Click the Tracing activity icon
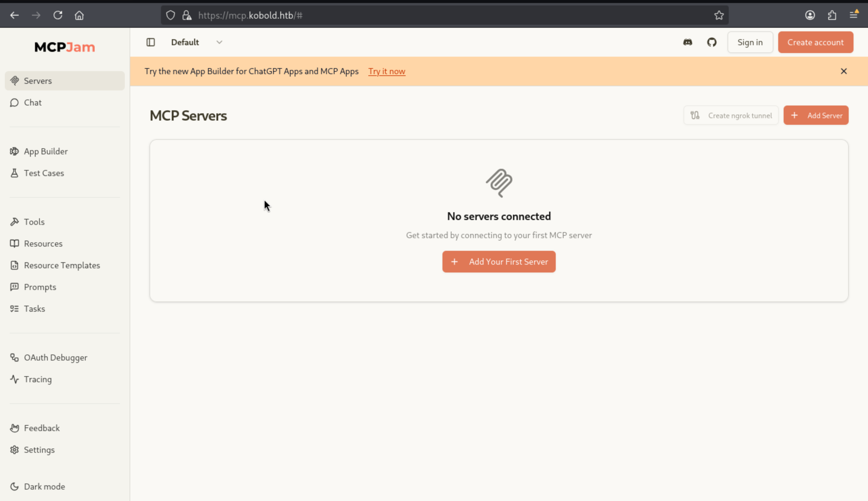This screenshot has height=501, width=868. pyautogui.click(x=14, y=379)
